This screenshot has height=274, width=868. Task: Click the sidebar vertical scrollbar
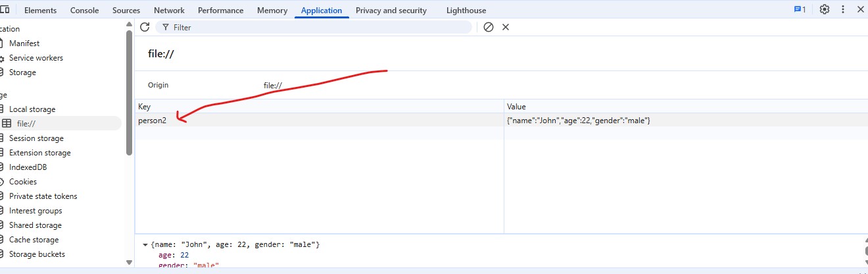[129, 92]
